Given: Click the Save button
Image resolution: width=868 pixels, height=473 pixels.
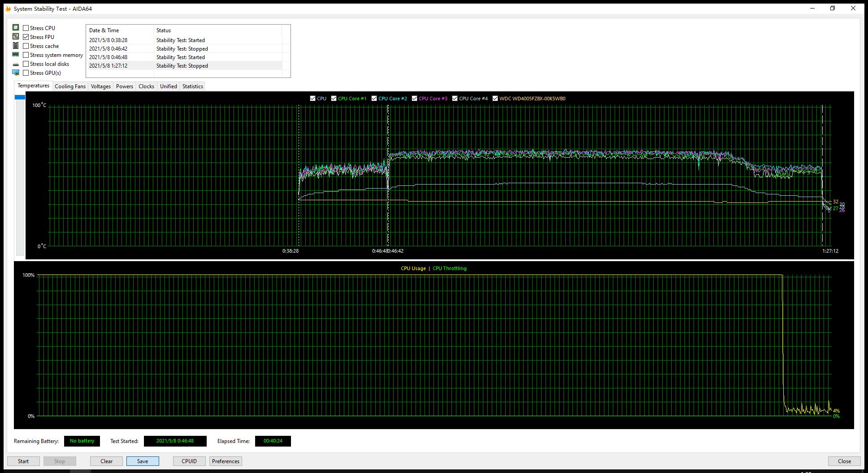Looking at the screenshot, I should click(x=143, y=461).
